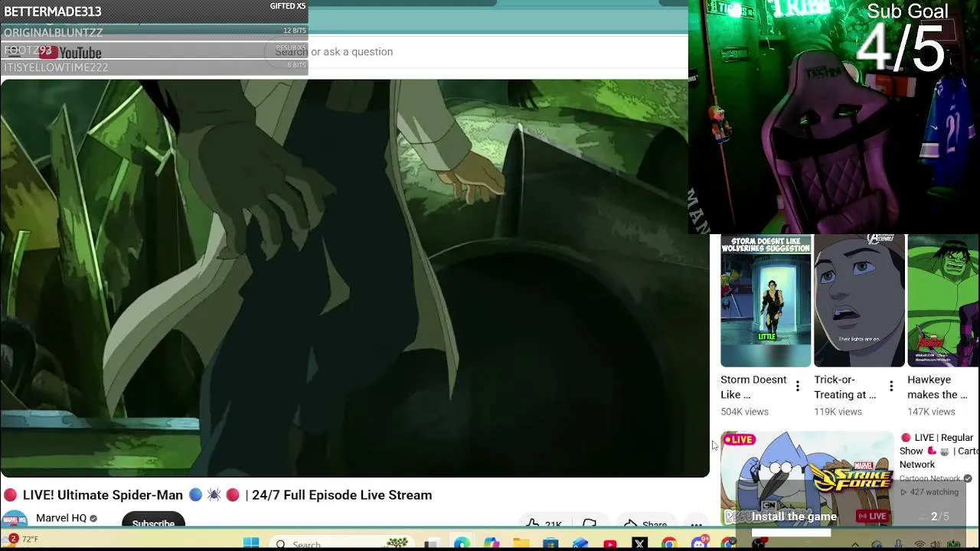The width and height of the screenshot is (980, 551).
Task: Open the 'Hawkeye makes the ...' title
Action: coord(938,387)
